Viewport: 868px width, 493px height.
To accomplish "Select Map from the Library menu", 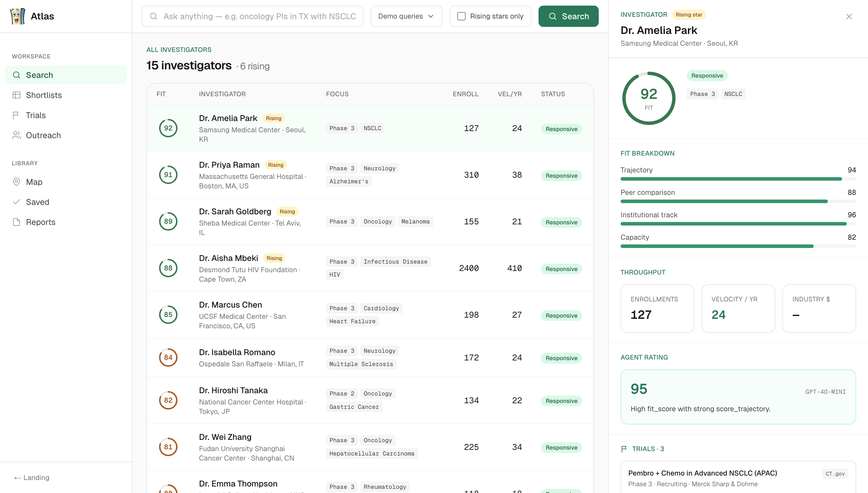I will (x=66, y=182).
